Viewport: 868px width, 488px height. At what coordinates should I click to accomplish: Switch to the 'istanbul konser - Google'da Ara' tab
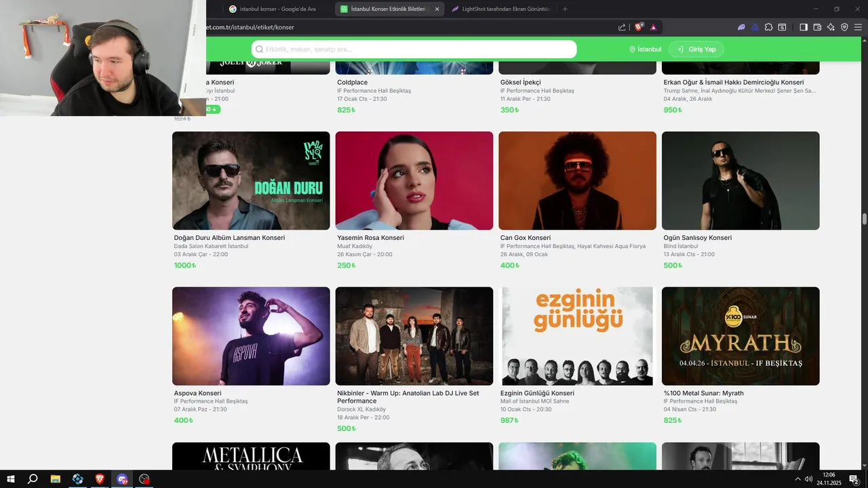tap(277, 9)
